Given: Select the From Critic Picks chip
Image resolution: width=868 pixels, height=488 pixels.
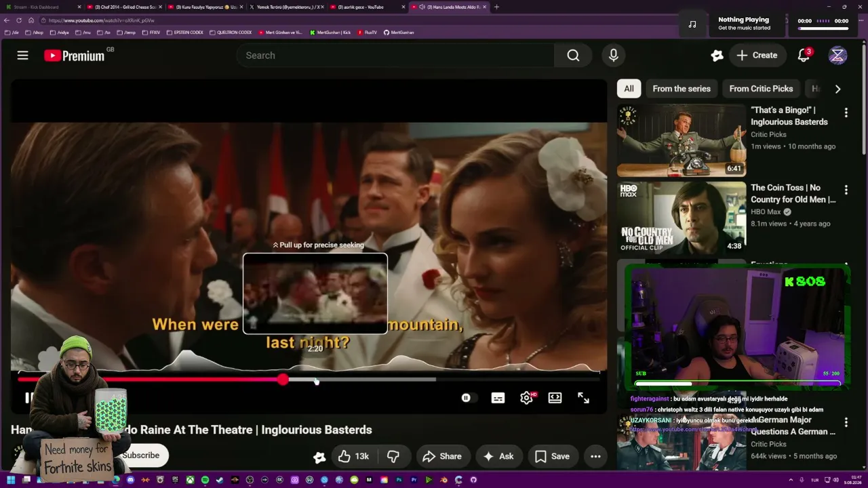Looking at the screenshot, I should (x=761, y=89).
